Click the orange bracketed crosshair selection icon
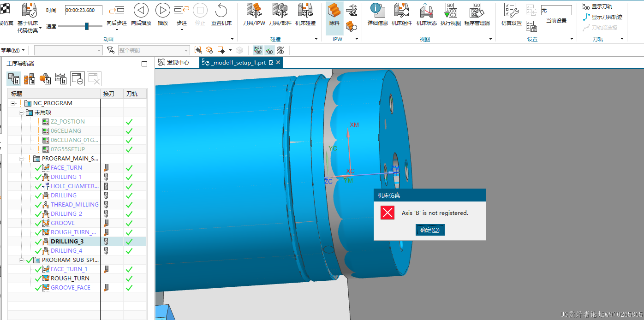 tap(198, 50)
